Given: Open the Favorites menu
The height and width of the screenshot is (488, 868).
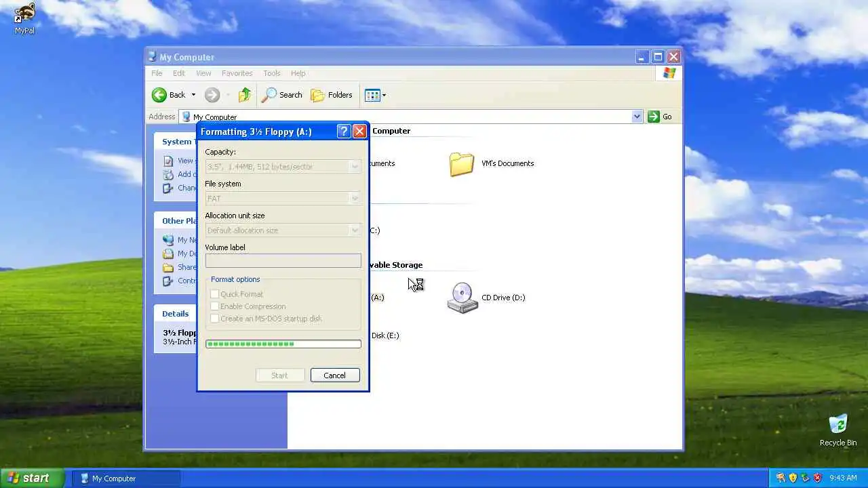Looking at the screenshot, I should (x=237, y=73).
